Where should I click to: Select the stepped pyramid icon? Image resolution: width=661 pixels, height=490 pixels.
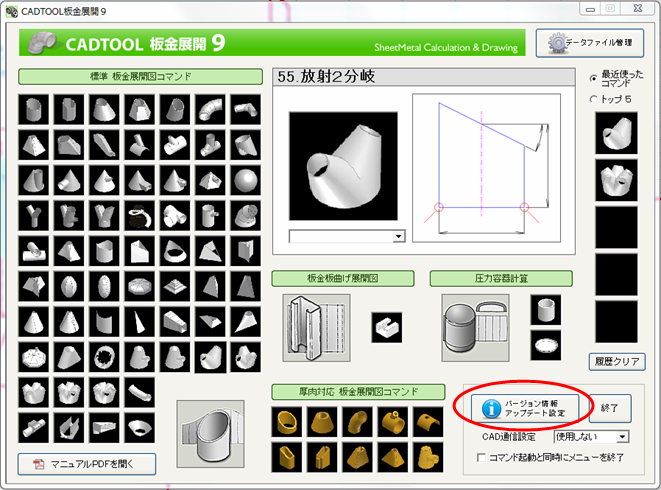coord(175,286)
